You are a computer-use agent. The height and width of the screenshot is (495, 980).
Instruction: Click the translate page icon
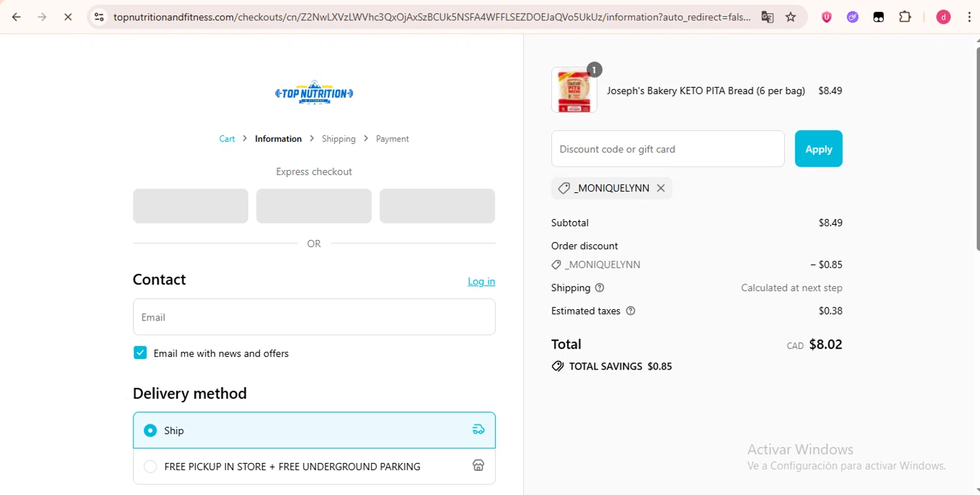pyautogui.click(x=768, y=17)
